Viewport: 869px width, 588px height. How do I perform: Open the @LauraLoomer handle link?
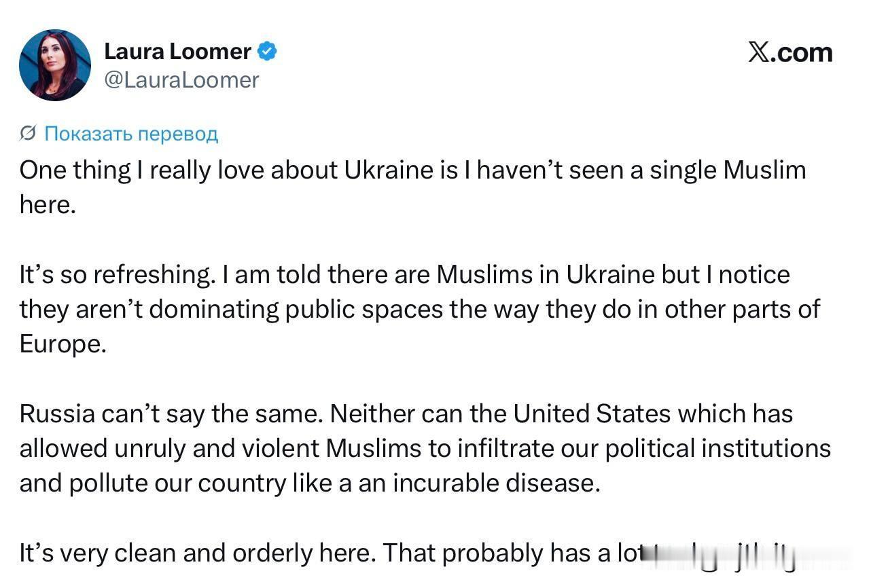coord(181,80)
